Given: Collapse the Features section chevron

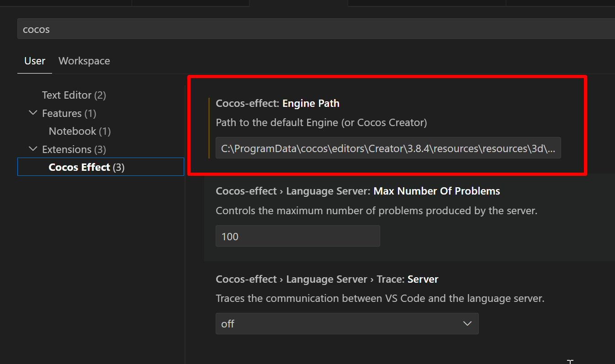Looking at the screenshot, I should 33,113.
